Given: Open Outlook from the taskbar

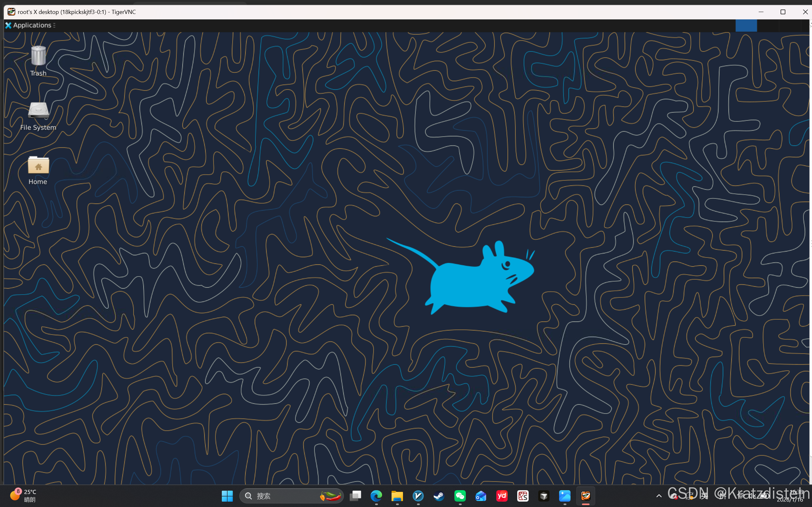Looking at the screenshot, I should 481,496.
